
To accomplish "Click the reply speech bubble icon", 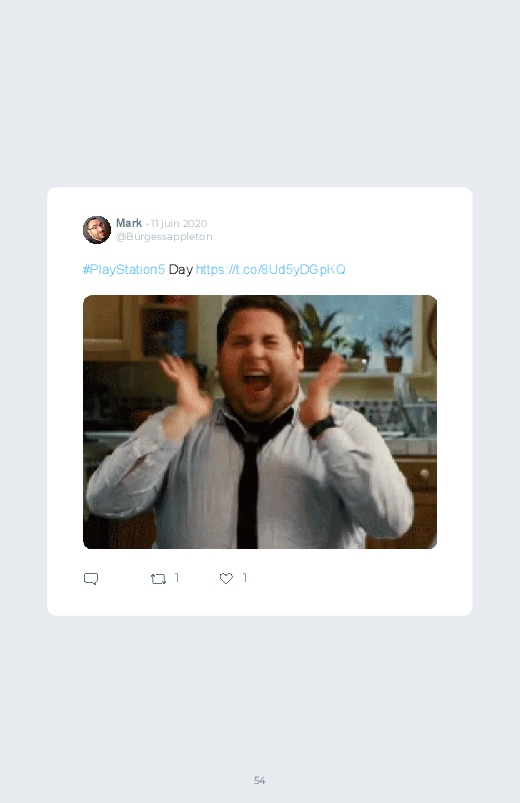I will [x=91, y=579].
